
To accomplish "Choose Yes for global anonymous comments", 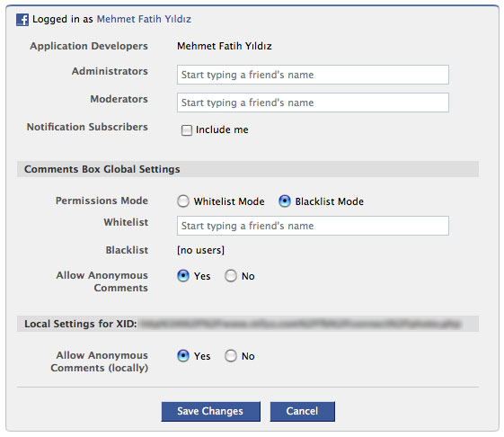I will click(183, 276).
